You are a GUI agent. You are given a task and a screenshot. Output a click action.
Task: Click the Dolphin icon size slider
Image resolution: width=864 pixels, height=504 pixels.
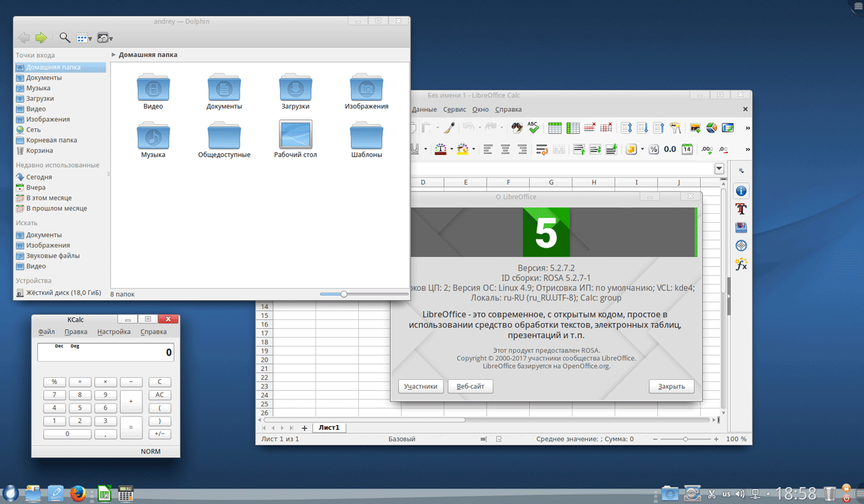click(344, 294)
